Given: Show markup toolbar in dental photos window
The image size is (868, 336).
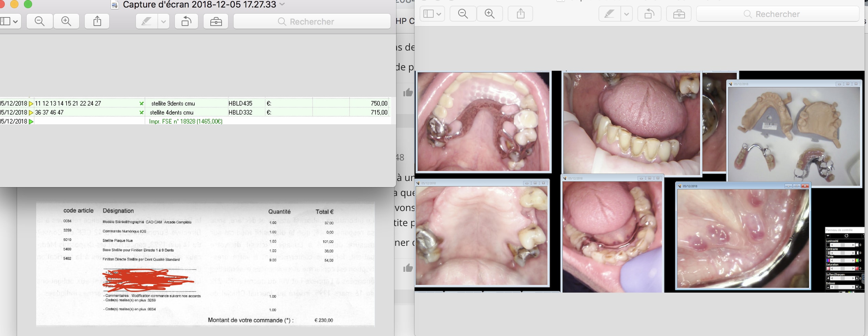Looking at the screenshot, I should click(679, 14).
